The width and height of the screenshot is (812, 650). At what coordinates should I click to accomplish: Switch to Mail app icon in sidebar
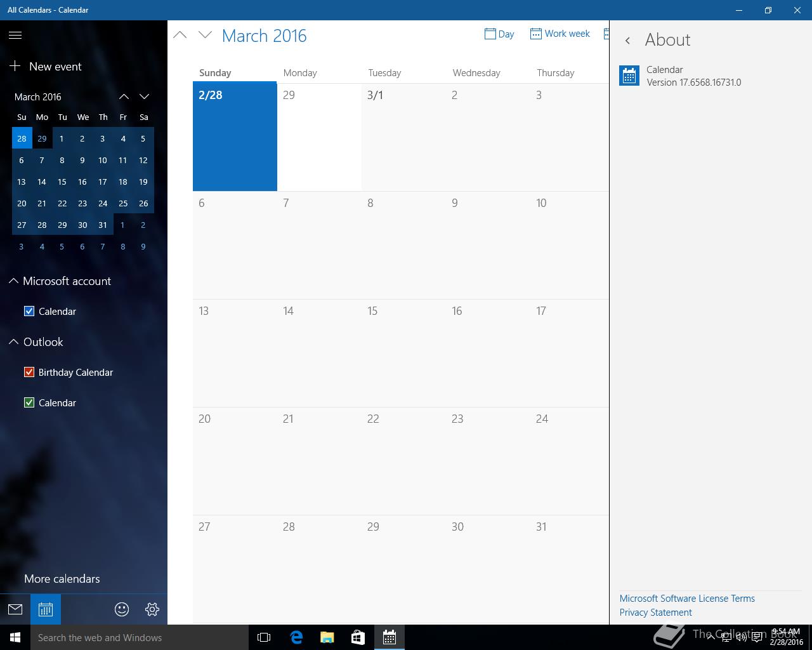[x=15, y=609]
